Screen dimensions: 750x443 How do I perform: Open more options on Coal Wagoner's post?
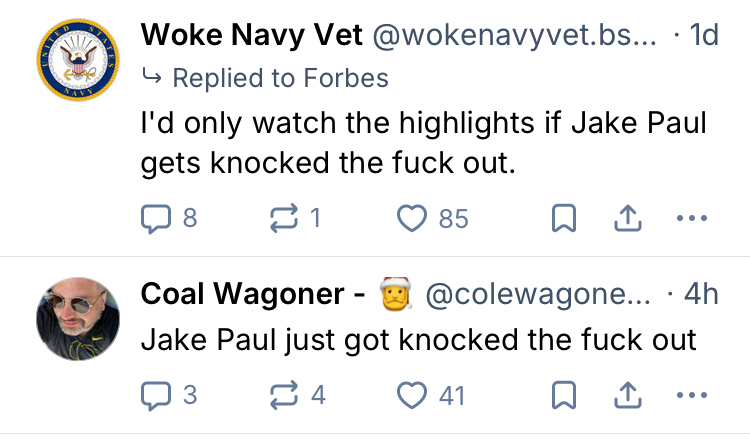coord(691,395)
